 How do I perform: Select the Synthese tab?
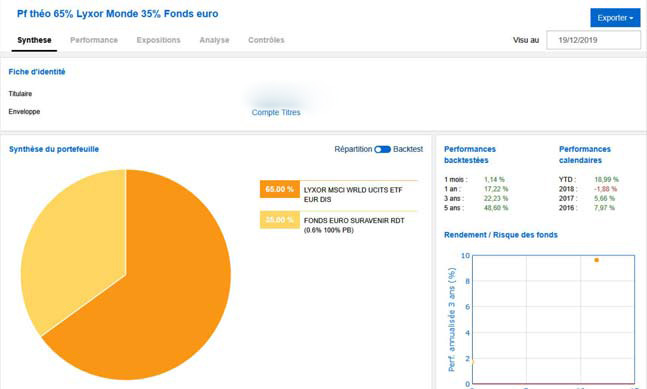pos(34,40)
